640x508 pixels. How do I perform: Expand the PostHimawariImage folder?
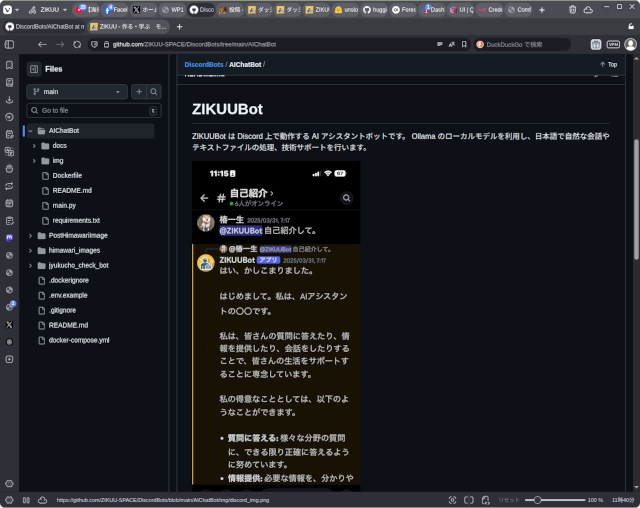pos(31,235)
